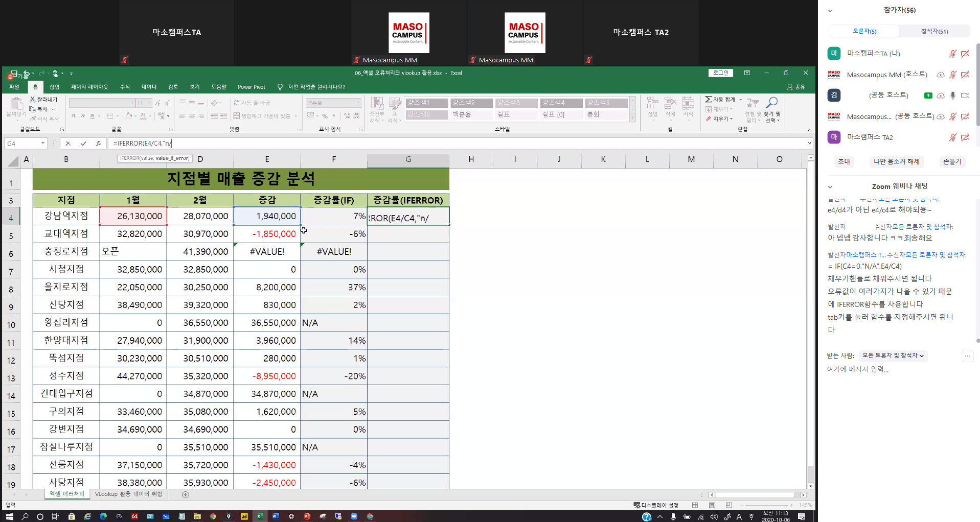The image size is (980, 522).
Task: Click the Insert Function fx icon
Action: pyautogui.click(x=98, y=144)
